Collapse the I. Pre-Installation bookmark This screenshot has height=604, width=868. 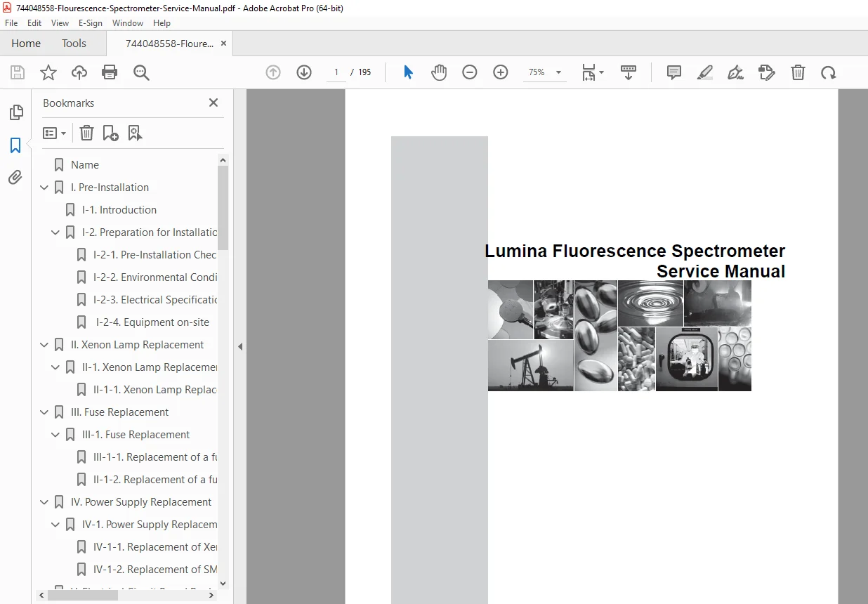click(44, 188)
